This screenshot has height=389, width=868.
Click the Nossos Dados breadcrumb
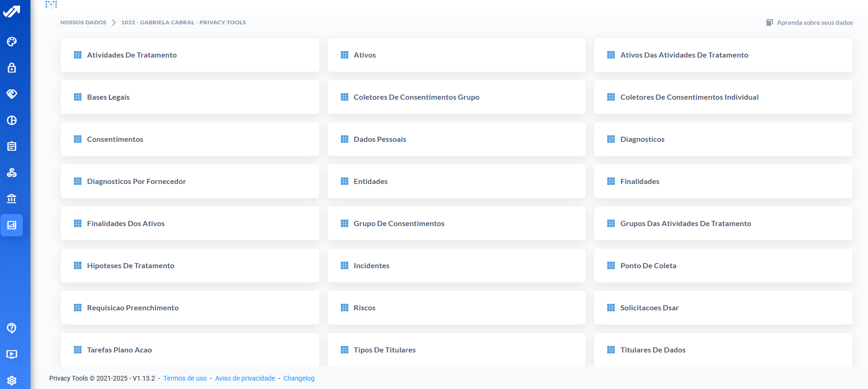click(x=83, y=22)
